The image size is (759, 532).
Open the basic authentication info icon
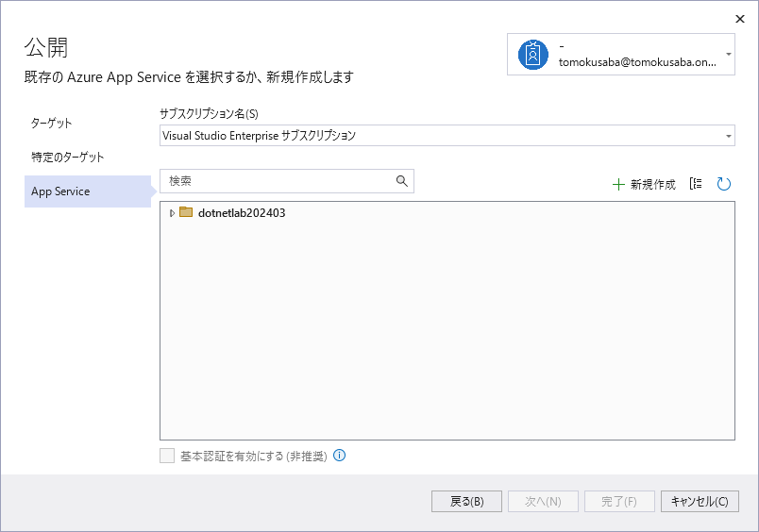pos(340,455)
